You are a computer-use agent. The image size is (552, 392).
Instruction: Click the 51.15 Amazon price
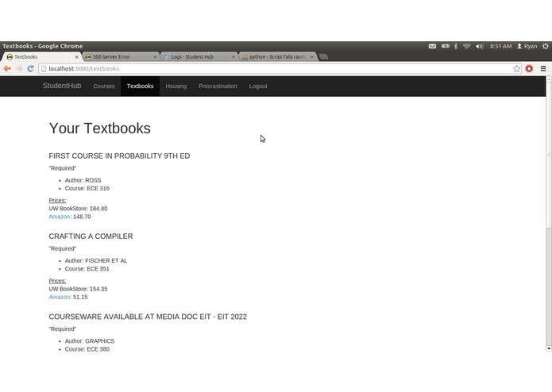click(x=80, y=297)
